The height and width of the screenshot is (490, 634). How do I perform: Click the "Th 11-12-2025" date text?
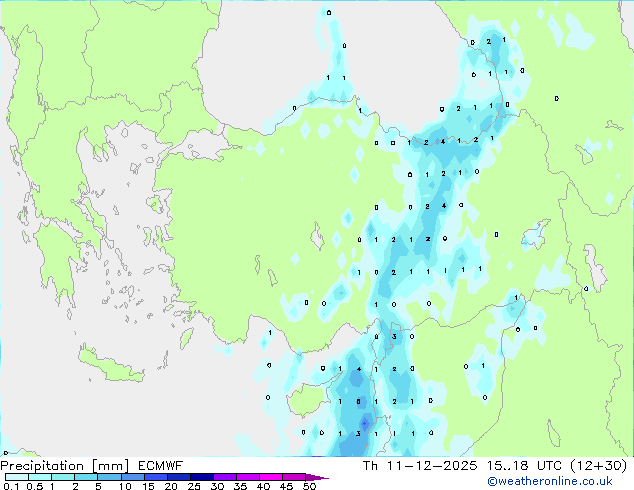(420, 466)
